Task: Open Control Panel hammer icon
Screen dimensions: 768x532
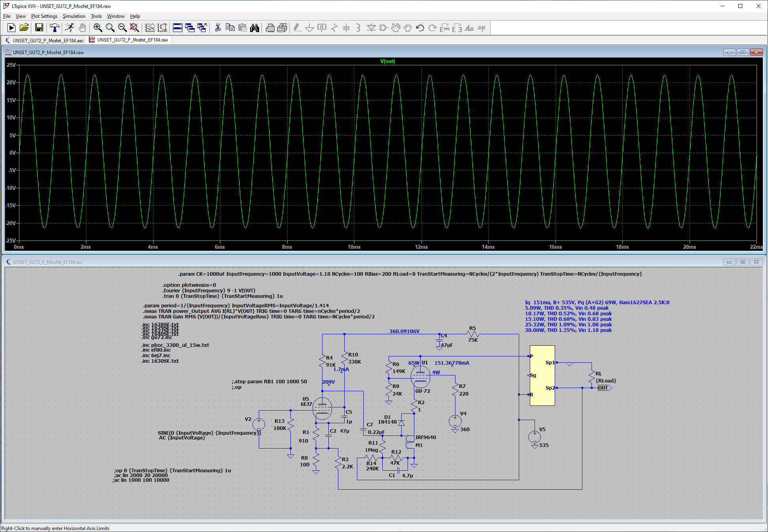Action: coord(55,28)
